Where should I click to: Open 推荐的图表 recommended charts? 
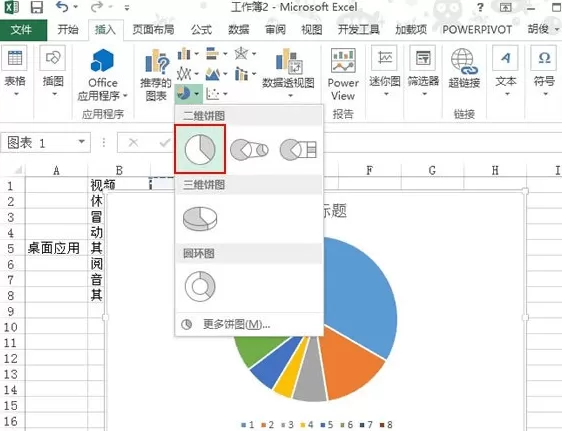[156, 75]
